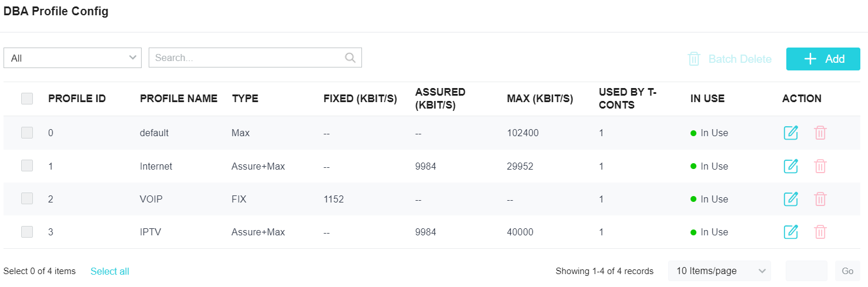Click the Go pagination button
This screenshot has height=287, width=868.
[847, 271]
